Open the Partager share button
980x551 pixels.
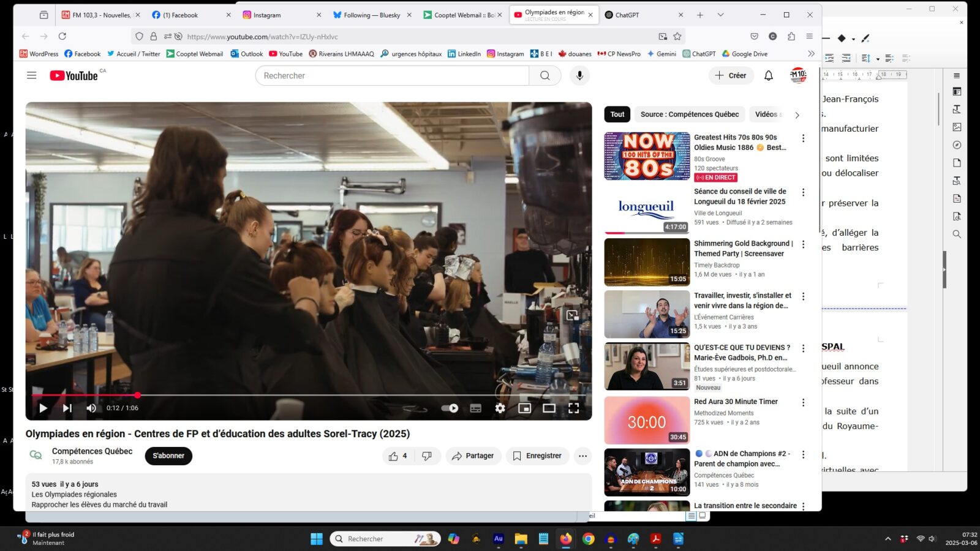pyautogui.click(x=473, y=456)
